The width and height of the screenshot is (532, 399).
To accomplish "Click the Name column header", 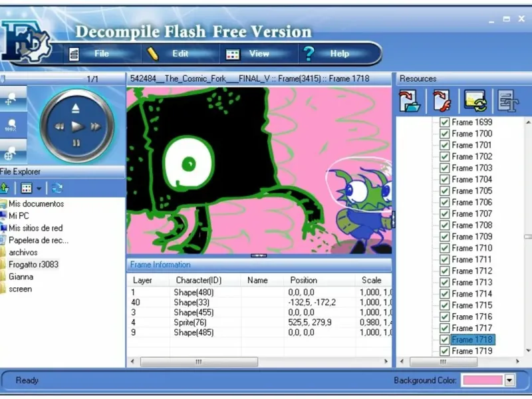I will (x=262, y=280).
